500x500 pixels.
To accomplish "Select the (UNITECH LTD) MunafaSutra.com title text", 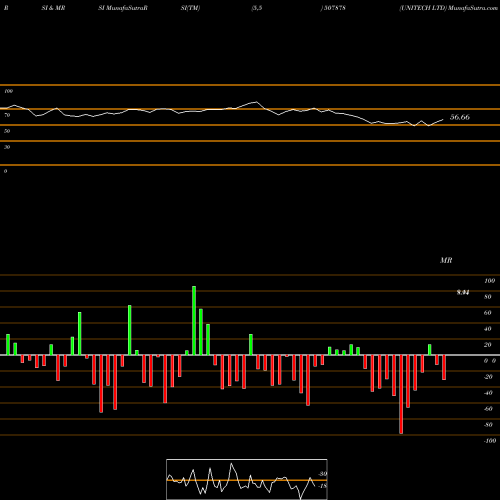I will click(448, 8).
